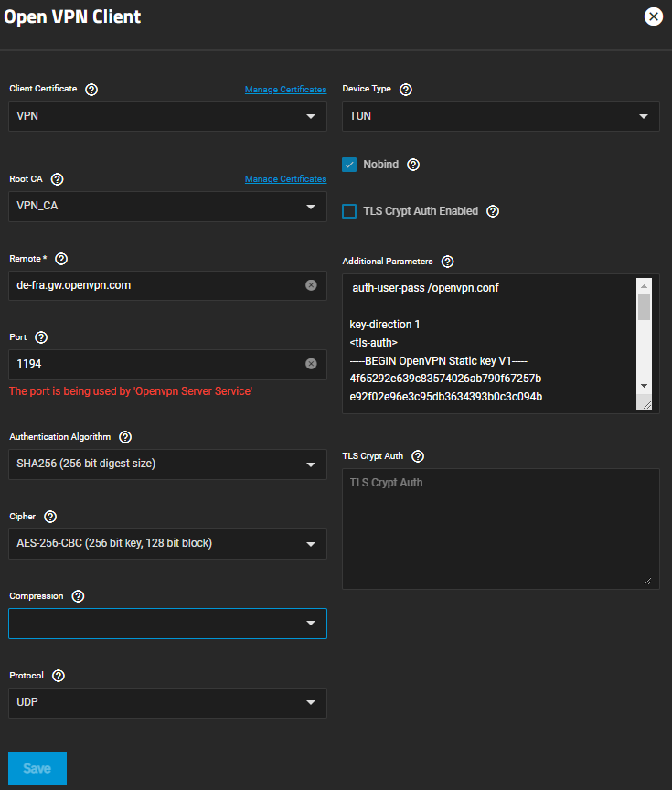672x790 pixels.
Task: Show help tooltip for Remote
Action: 61,259
